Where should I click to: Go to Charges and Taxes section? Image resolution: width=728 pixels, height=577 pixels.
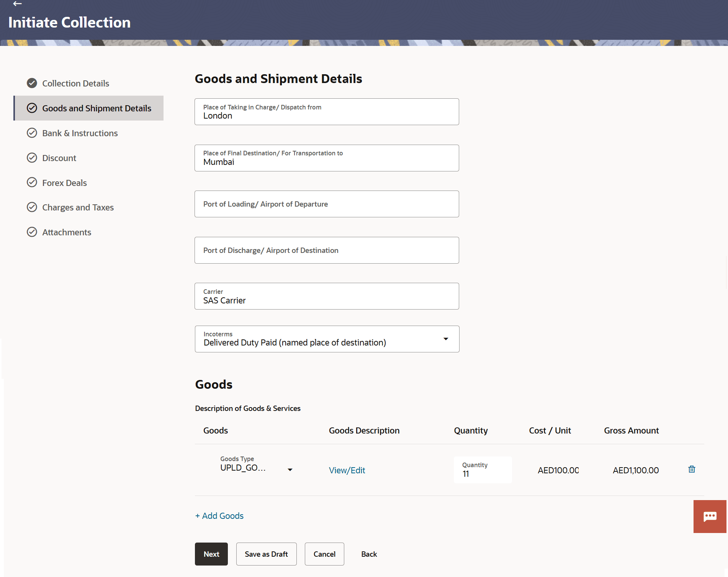click(78, 207)
